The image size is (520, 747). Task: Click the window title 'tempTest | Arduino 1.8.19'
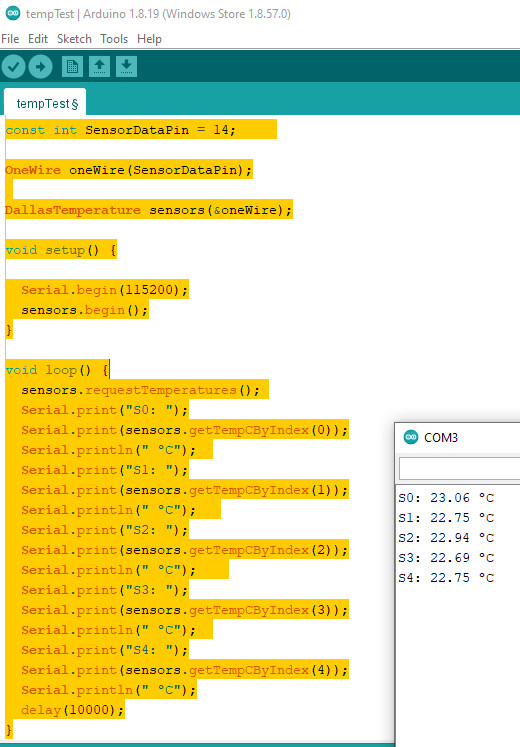93,14
